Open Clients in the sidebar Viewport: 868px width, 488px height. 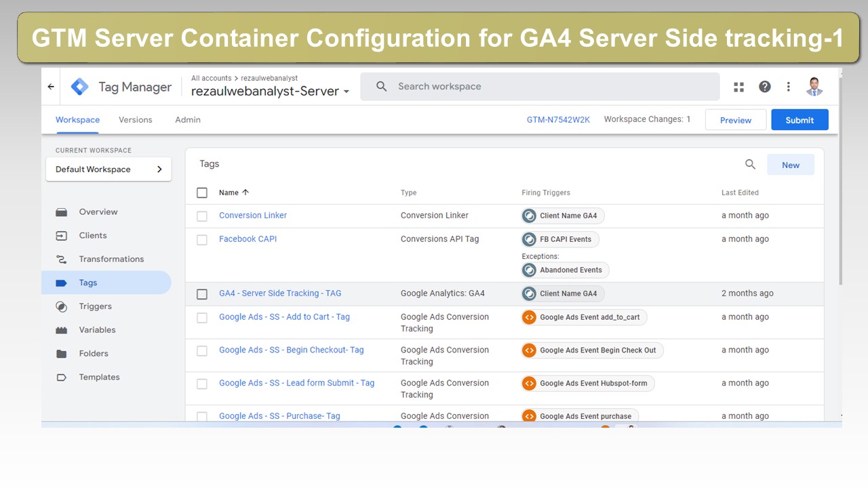(93, 236)
